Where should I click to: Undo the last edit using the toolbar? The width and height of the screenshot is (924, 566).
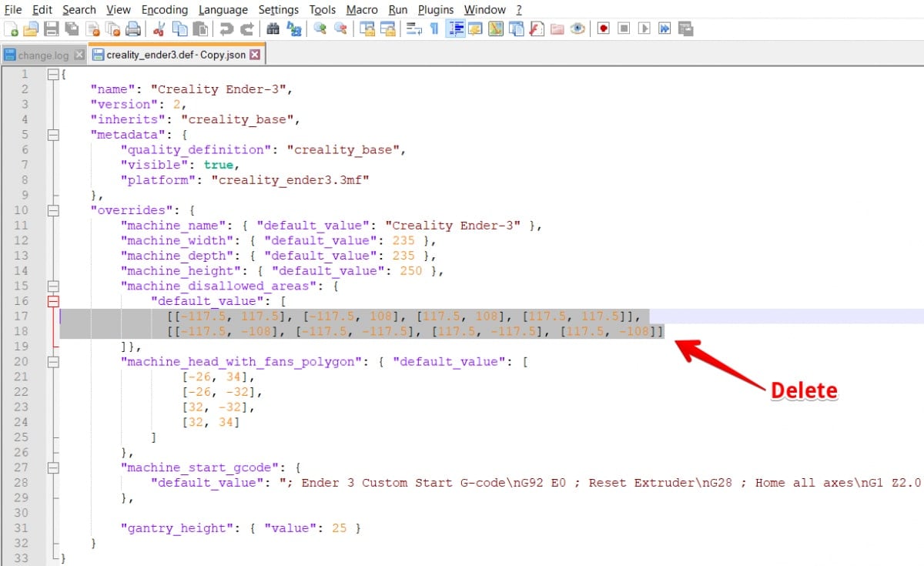point(226,29)
